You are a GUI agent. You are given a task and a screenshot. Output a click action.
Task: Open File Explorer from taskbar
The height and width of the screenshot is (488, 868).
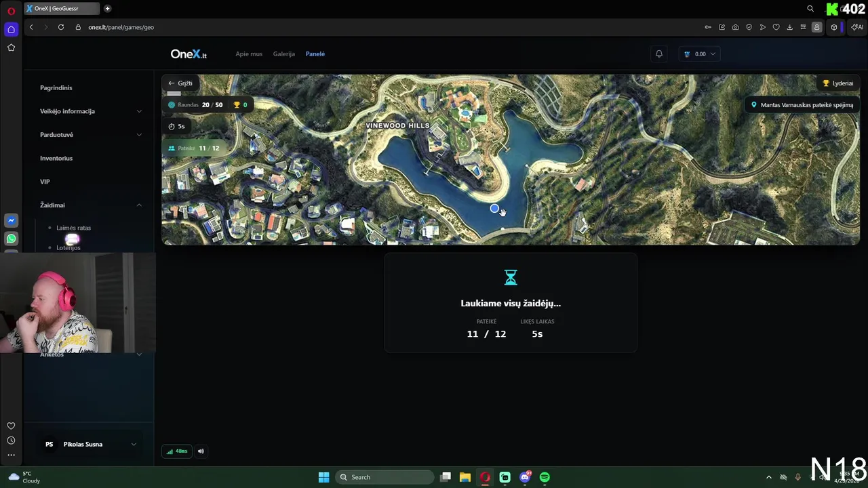click(465, 477)
